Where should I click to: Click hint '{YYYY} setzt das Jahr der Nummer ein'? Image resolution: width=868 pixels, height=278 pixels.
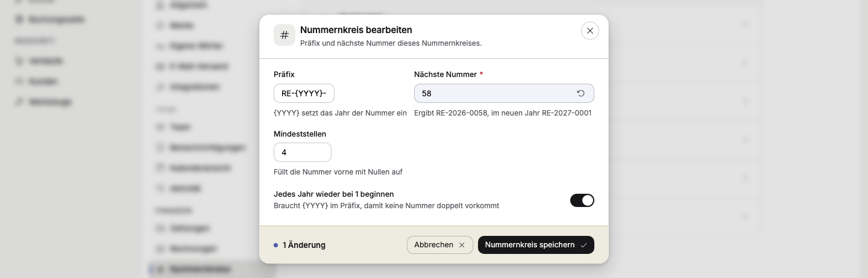coord(340,113)
